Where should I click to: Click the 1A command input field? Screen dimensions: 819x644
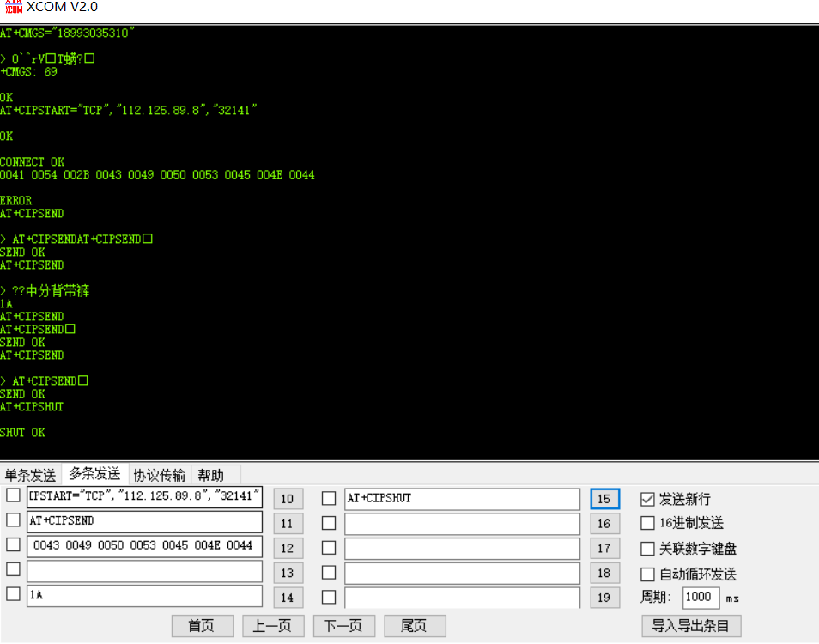click(145, 595)
